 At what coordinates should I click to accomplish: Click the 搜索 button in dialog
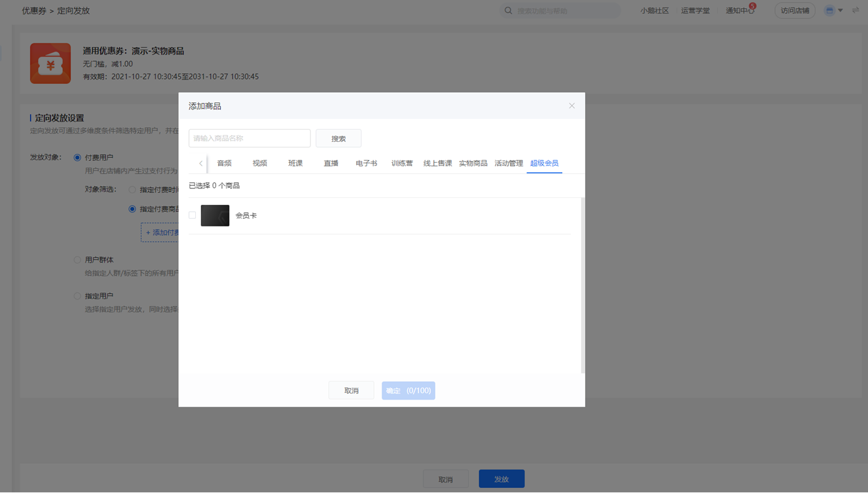[338, 138]
